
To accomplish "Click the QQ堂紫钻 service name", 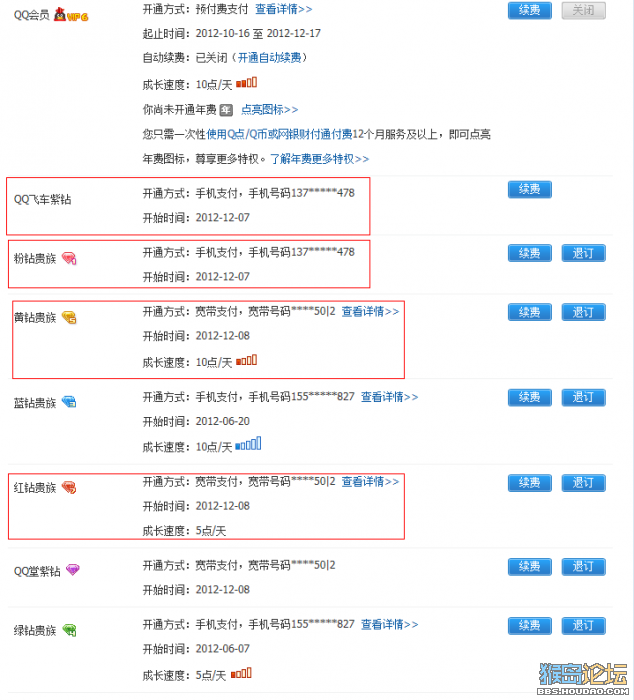I will click(37, 571).
